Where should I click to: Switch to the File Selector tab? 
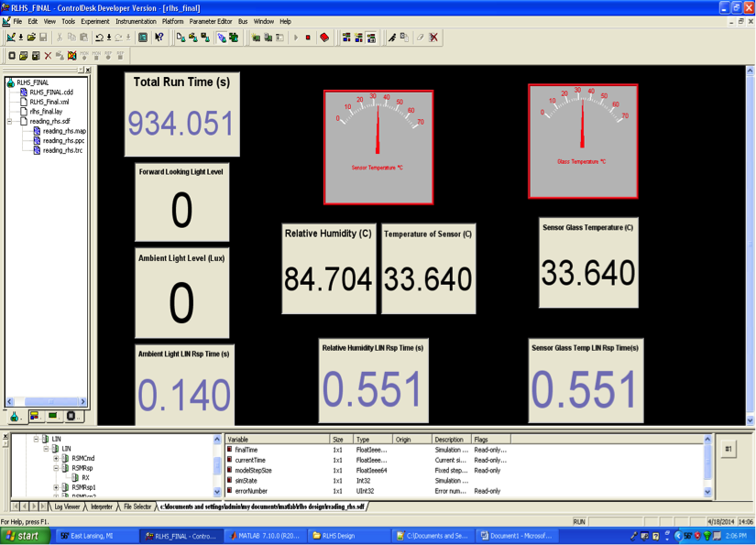[x=137, y=507]
